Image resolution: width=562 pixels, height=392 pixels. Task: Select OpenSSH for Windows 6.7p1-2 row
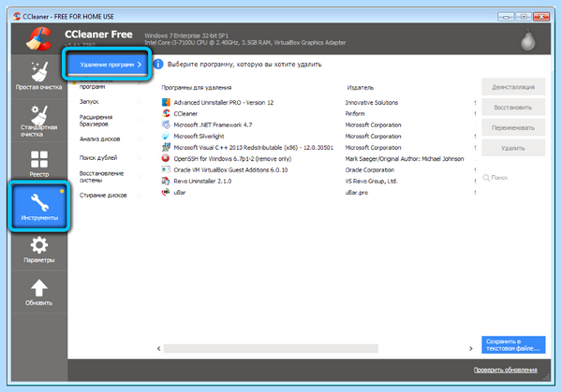(x=318, y=158)
